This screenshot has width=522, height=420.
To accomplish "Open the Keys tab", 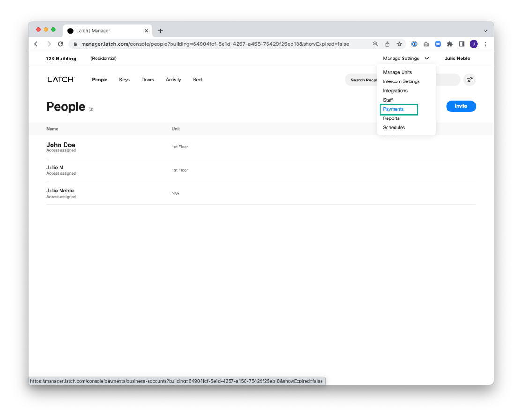I will point(125,80).
